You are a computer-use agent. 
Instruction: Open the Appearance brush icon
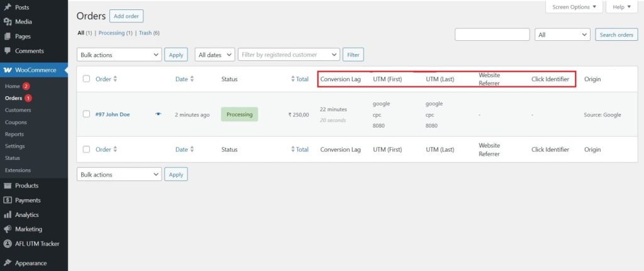[8, 263]
